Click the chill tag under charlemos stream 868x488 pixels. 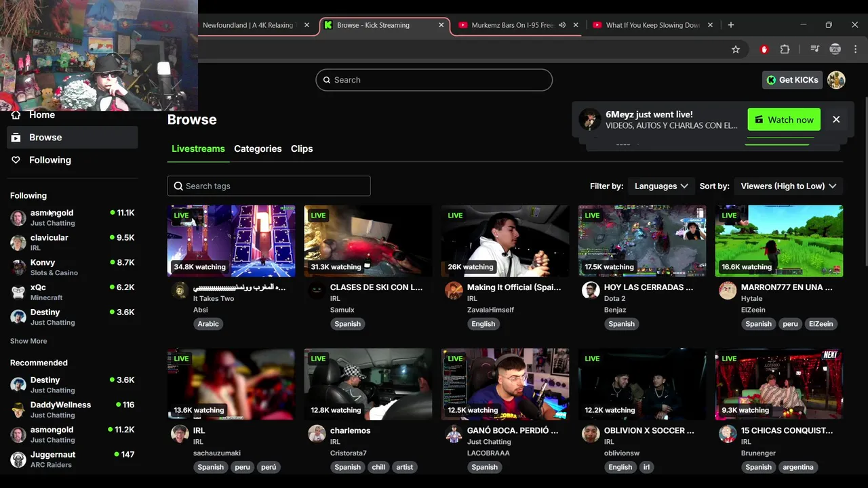[378, 467]
